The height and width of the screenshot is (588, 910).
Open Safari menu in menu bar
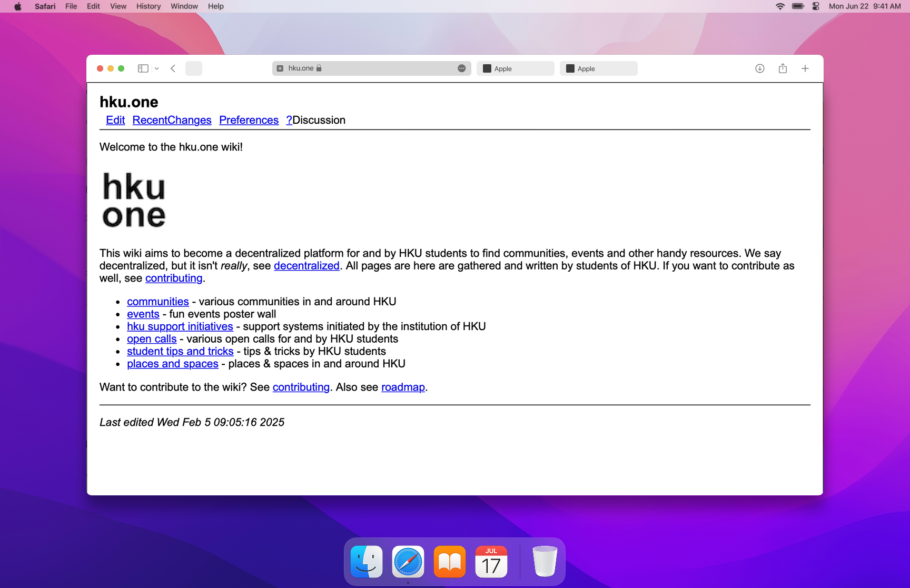point(45,6)
